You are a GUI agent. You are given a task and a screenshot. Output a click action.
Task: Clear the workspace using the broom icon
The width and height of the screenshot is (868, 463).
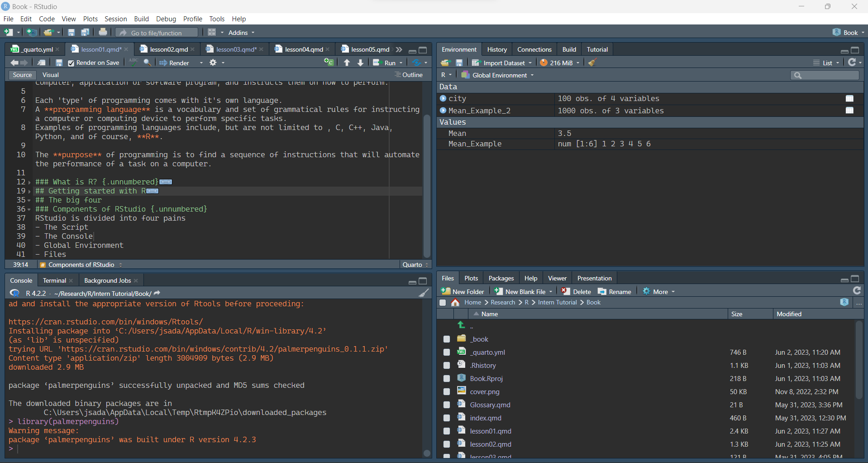point(591,63)
